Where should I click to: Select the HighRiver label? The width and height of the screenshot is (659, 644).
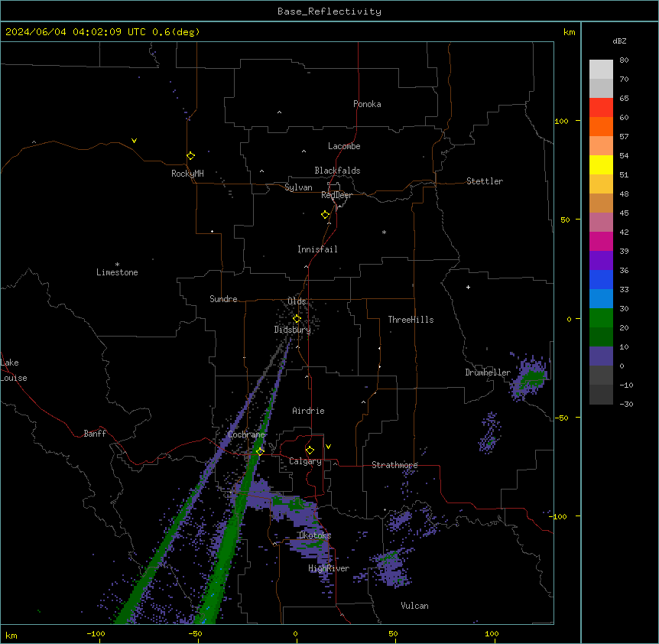[329, 569]
